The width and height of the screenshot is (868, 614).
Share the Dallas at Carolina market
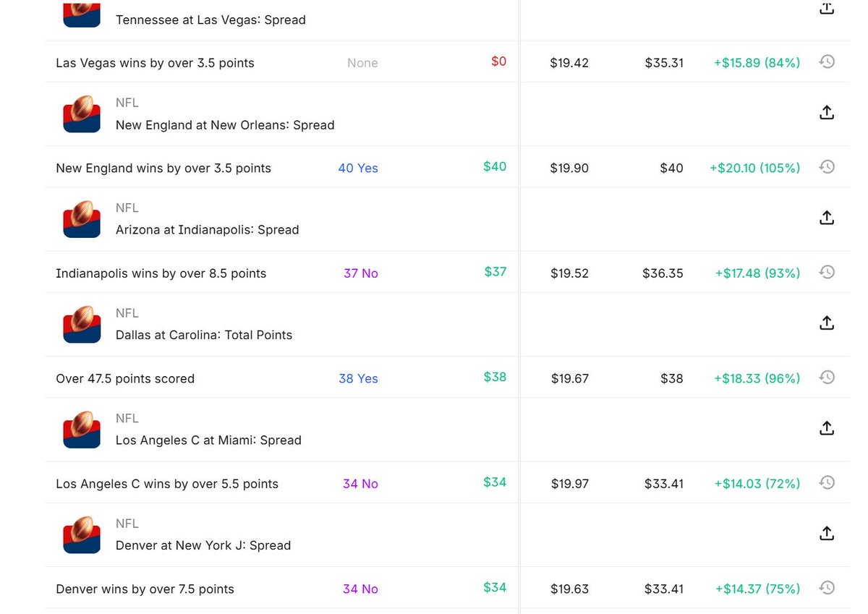(x=826, y=323)
